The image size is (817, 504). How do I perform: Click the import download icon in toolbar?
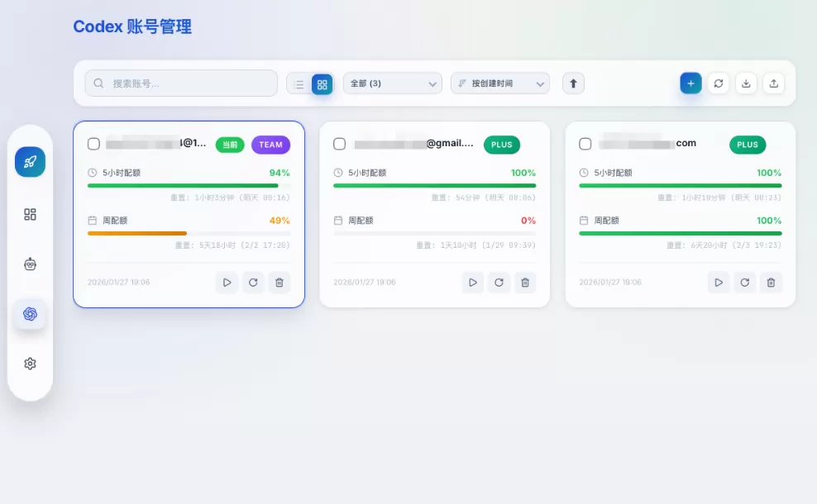pyautogui.click(x=746, y=83)
